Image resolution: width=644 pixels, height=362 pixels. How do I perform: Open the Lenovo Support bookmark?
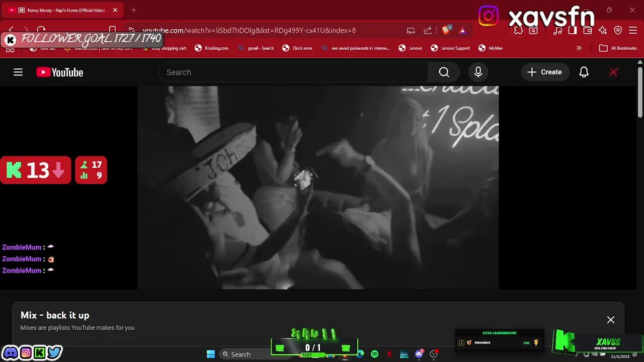pyautogui.click(x=451, y=48)
